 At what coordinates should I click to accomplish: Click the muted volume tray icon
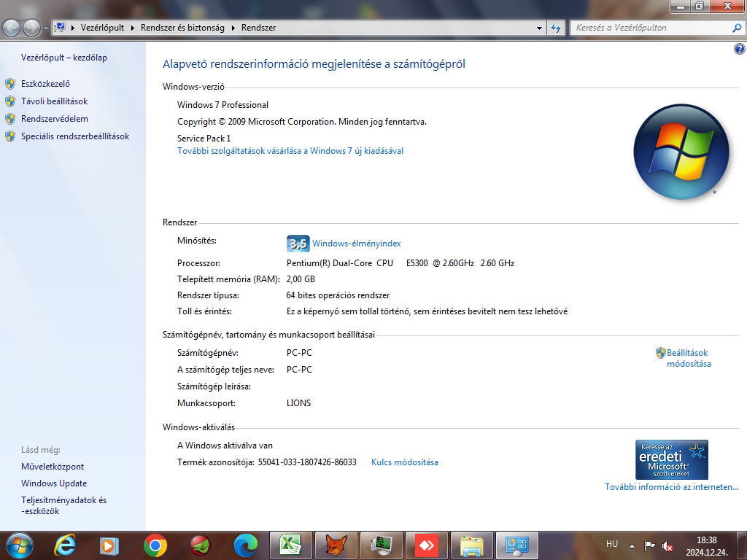point(667,545)
